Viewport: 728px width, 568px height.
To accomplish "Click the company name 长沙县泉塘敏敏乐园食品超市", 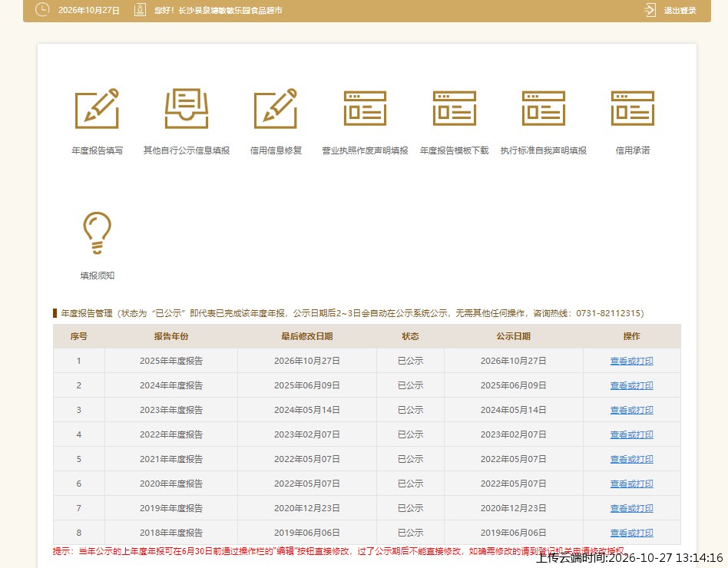I will pos(230,10).
